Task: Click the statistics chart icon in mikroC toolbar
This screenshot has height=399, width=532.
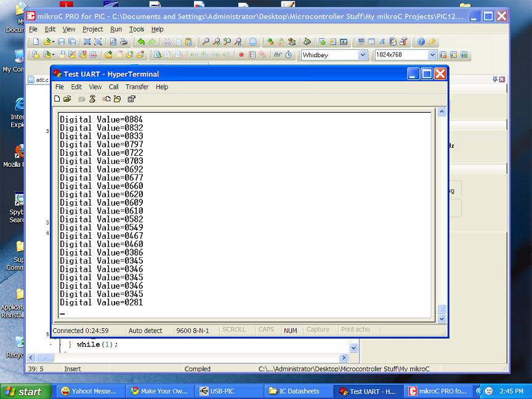Action: coord(344,42)
